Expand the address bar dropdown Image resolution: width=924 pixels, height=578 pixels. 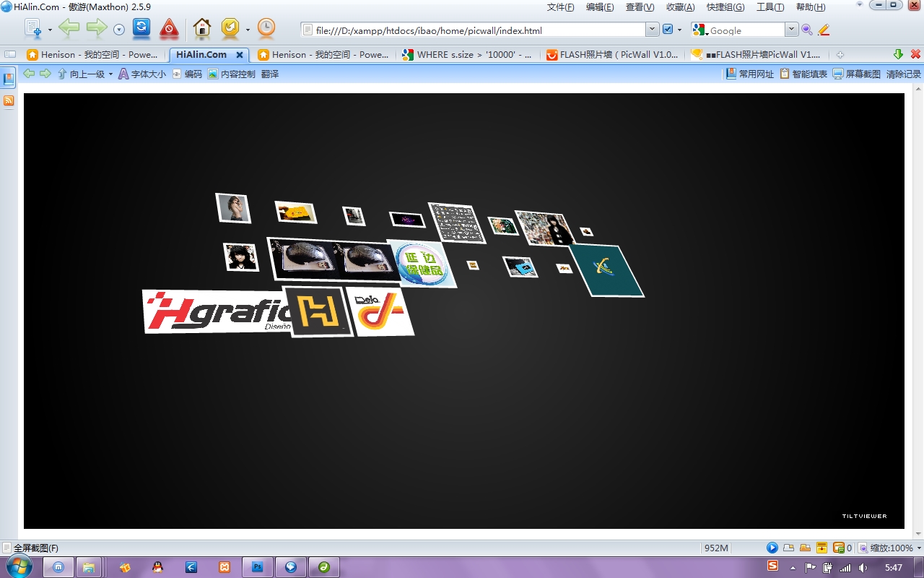[653, 30]
